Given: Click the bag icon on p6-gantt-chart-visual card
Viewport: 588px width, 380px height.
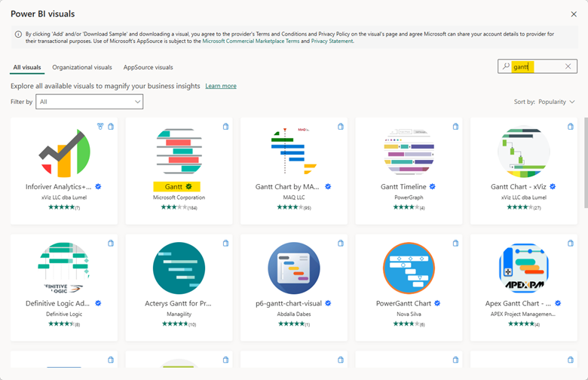Looking at the screenshot, I should (341, 243).
